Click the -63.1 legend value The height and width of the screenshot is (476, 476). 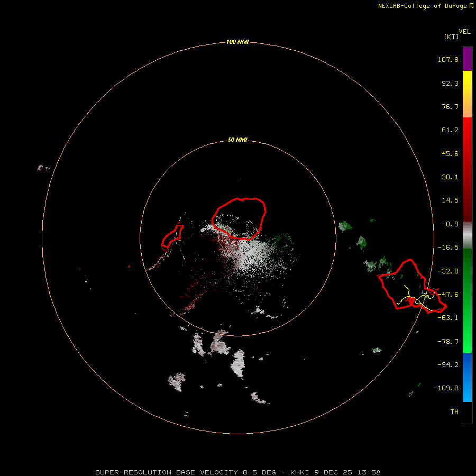[x=448, y=318]
